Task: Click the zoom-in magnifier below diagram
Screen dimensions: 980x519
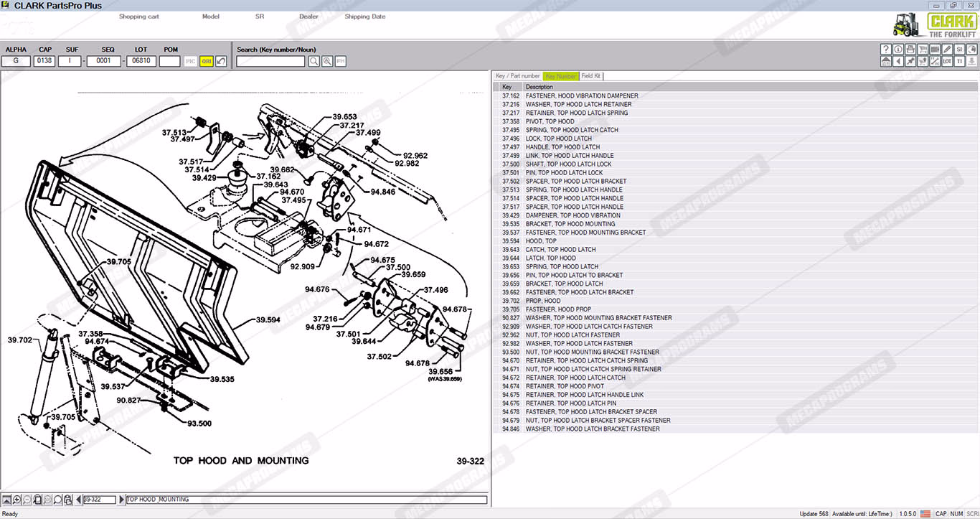Action: [17, 500]
